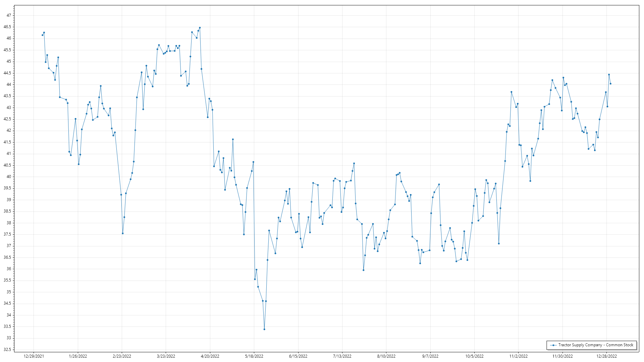
Task: Click the first data point of the series
Action: pos(42,35)
